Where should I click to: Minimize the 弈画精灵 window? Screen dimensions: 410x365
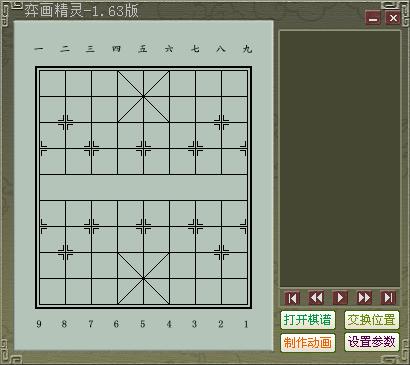(373, 18)
